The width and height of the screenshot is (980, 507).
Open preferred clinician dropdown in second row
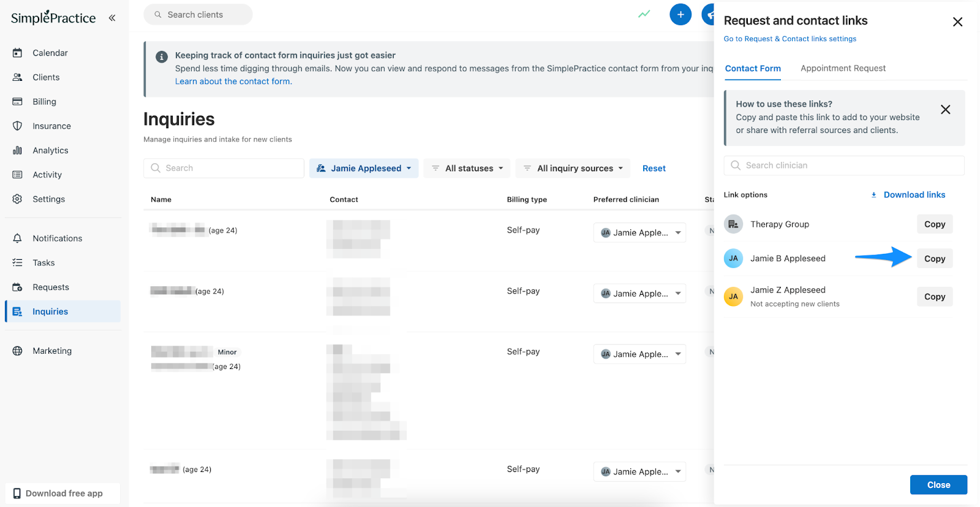[639, 293]
